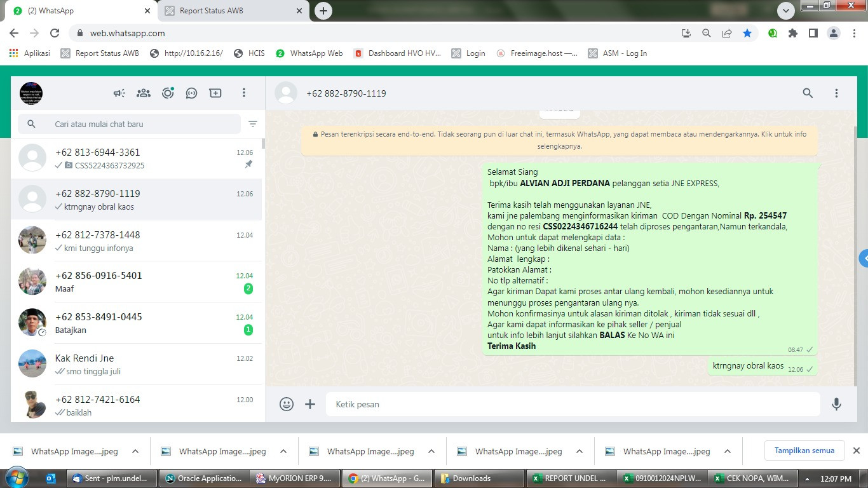Open 'Report Status AWB' bookmark
Screen dimensions: 868x488
click(x=100, y=53)
